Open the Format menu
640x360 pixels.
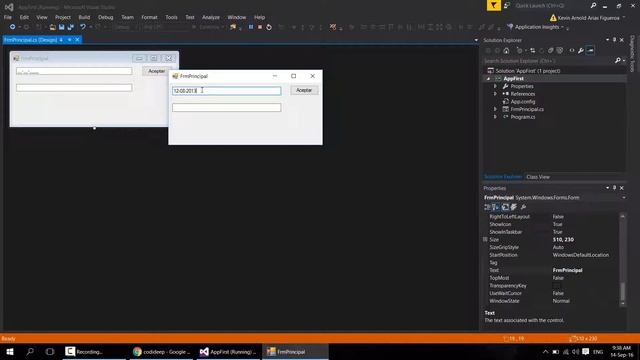[149, 17]
